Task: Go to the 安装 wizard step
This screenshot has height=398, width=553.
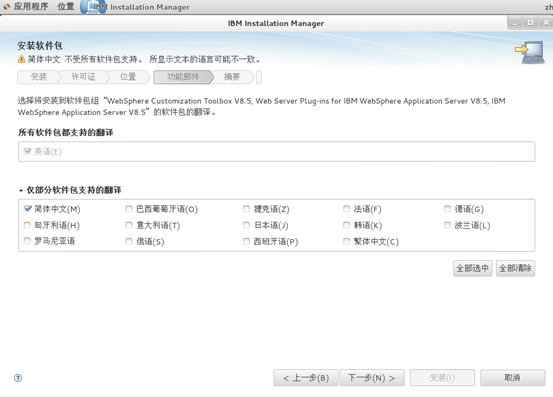Action: tap(38, 77)
